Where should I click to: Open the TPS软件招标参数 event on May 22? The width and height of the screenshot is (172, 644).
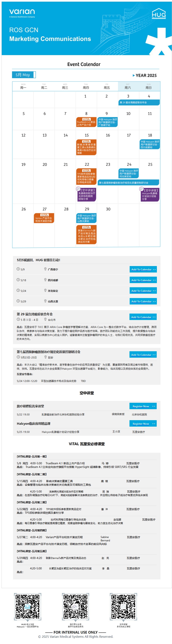point(86,176)
